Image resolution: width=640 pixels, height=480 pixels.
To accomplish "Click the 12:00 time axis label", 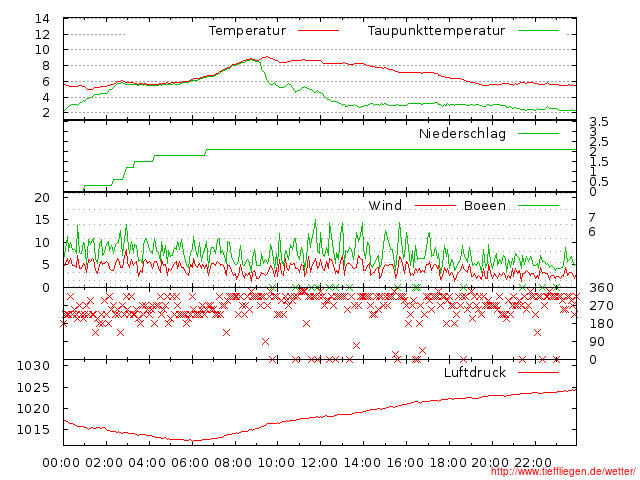I will [319, 463].
